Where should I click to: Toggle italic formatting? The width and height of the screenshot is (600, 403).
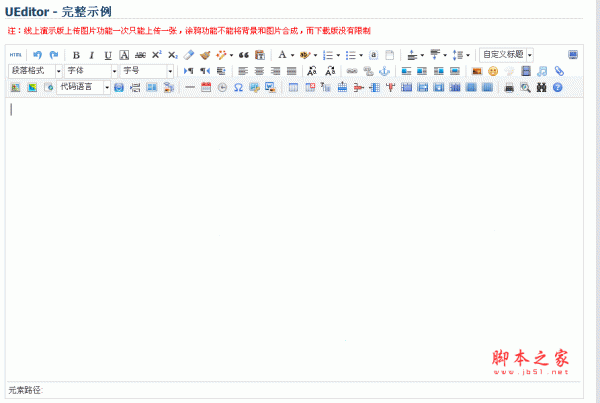pos(92,55)
